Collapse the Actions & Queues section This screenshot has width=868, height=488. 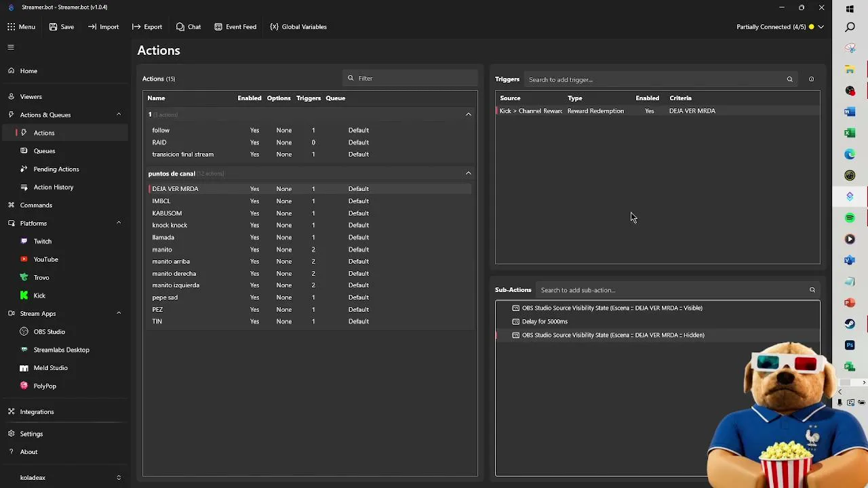click(119, 115)
